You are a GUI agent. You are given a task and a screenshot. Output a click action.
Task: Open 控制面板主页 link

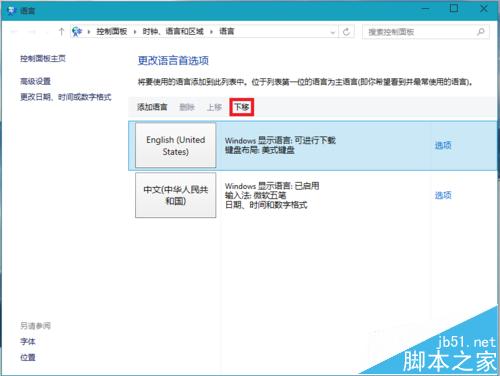click(x=43, y=59)
